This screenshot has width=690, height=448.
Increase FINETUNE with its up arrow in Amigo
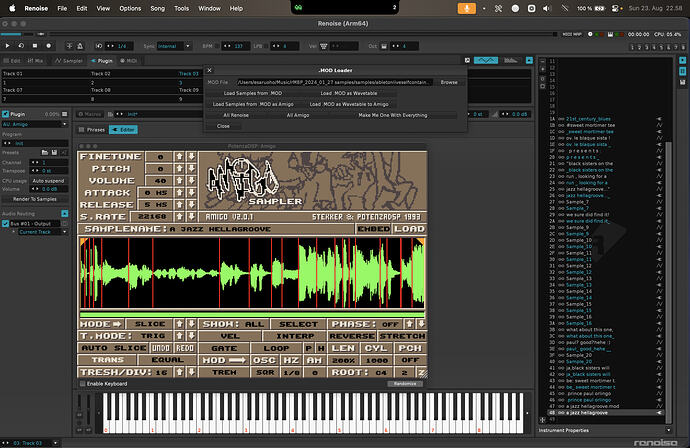click(x=180, y=157)
